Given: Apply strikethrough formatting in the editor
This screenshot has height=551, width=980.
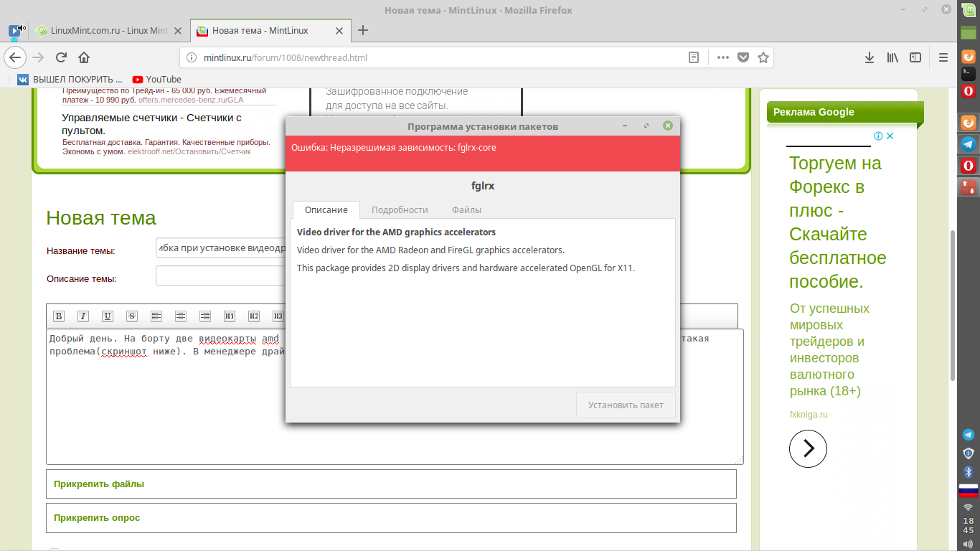Looking at the screenshot, I should tap(132, 316).
